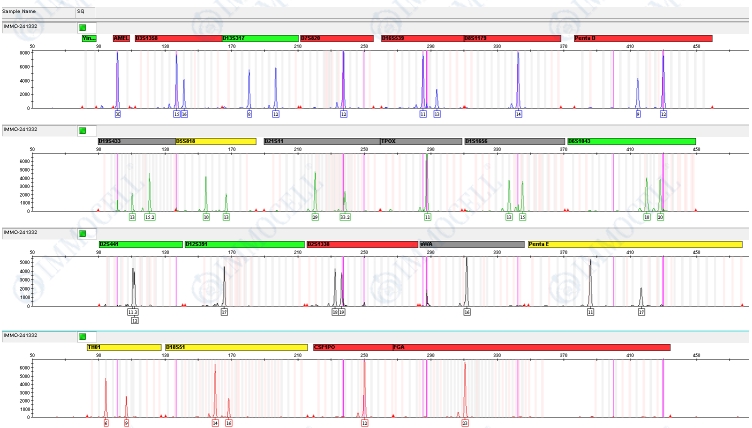Image resolution: width=752 pixels, height=428 pixels.
Task: Click allele label 9 under Penta D
Action: click(638, 114)
